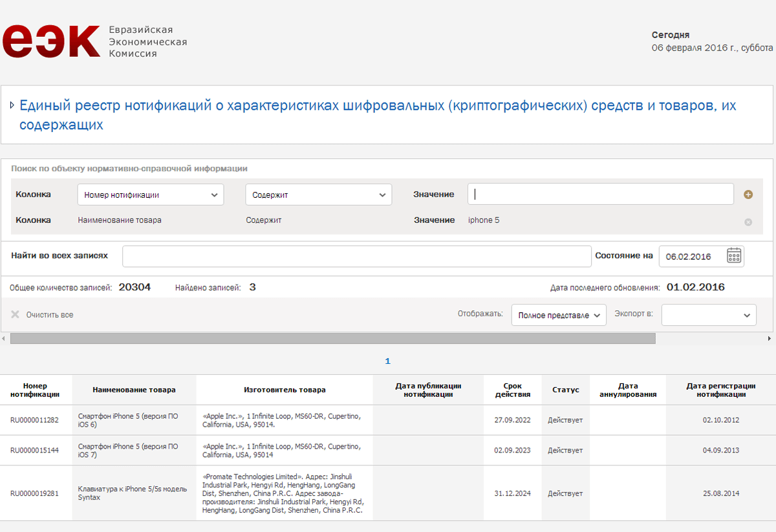This screenshot has width=776, height=532.
Task: Open the registry title link
Action: 378,114
